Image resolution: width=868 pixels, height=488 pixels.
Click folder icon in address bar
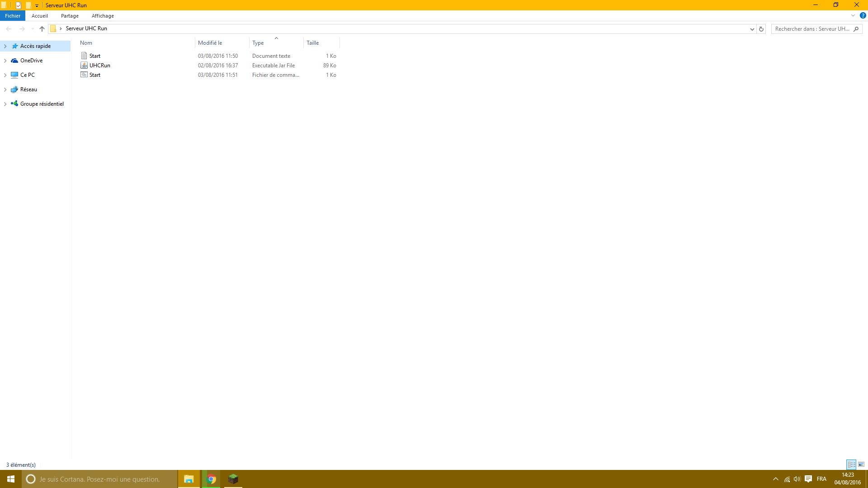click(x=53, y=28)
